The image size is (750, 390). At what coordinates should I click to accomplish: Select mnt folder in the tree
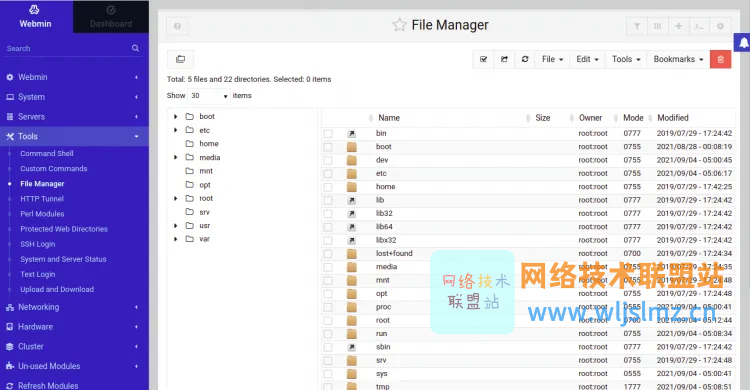pyautogui.click(x=206, y=171)
